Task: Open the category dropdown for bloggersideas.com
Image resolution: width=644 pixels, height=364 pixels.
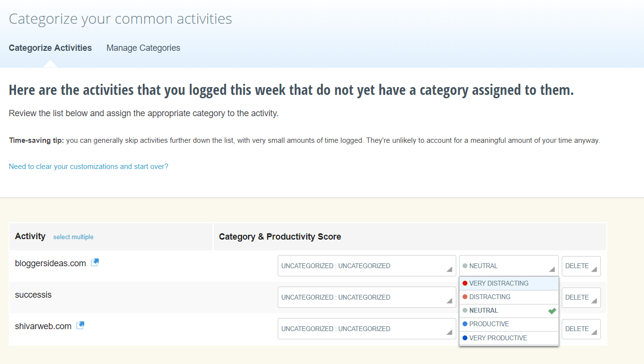Action: click(366, 266)
